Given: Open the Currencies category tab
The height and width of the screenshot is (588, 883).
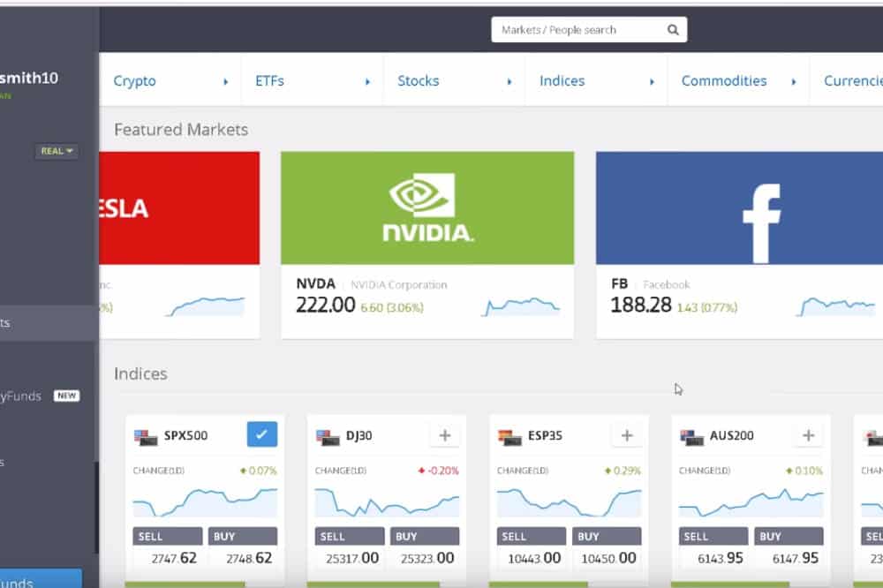Looking at the screenshot, I should (x=847, y=80).
